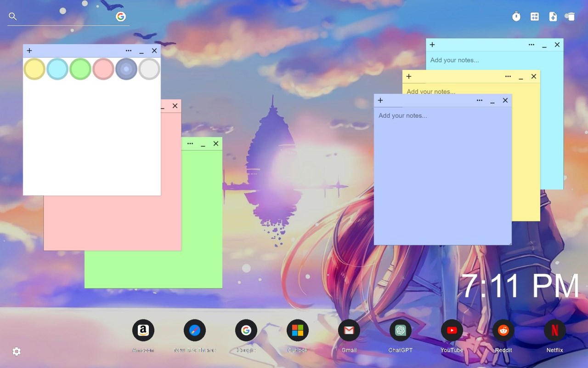Image resolution: width=588 pixels, height=368 pixels.
Task: Click the purple note's text area
Action: tap(443, 176)
